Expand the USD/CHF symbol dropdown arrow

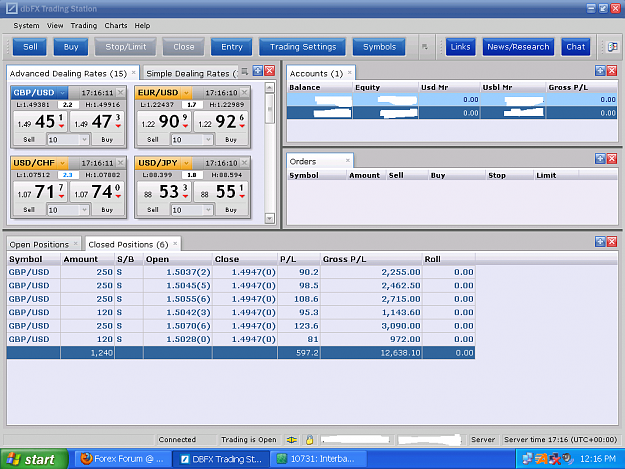(x=62, y=163)
